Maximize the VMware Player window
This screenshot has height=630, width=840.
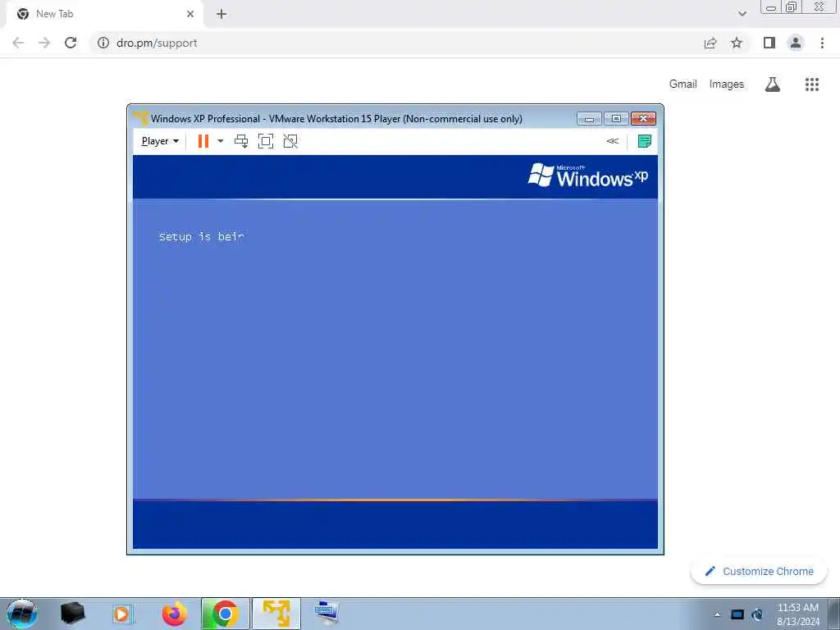(616, 118)
